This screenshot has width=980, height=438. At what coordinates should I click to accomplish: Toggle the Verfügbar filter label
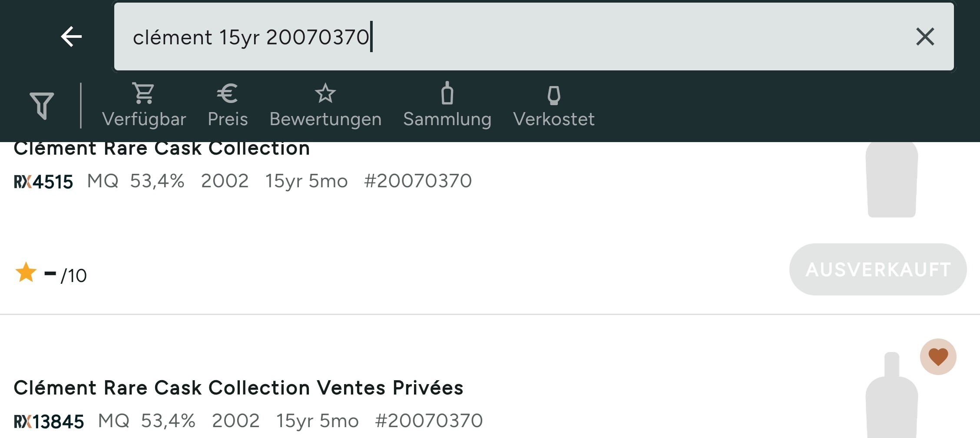point(144,119)
